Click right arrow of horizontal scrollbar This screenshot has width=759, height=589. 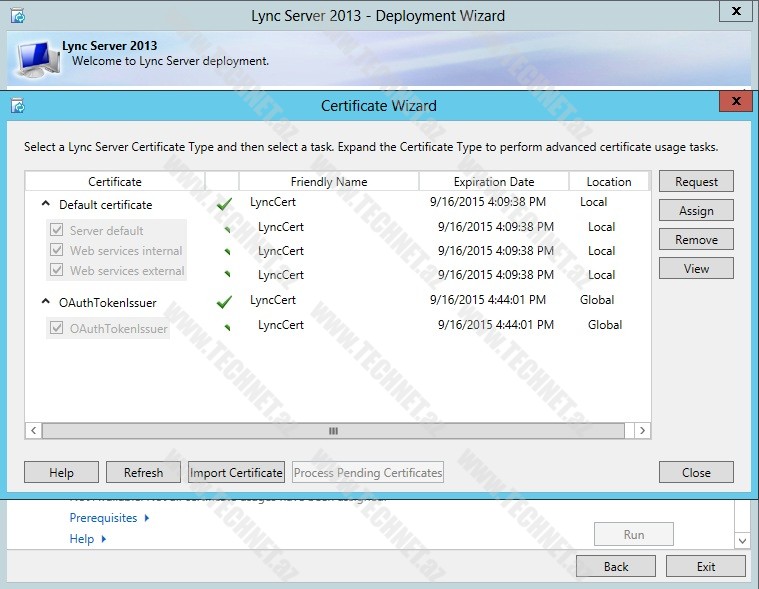[642, 430]
